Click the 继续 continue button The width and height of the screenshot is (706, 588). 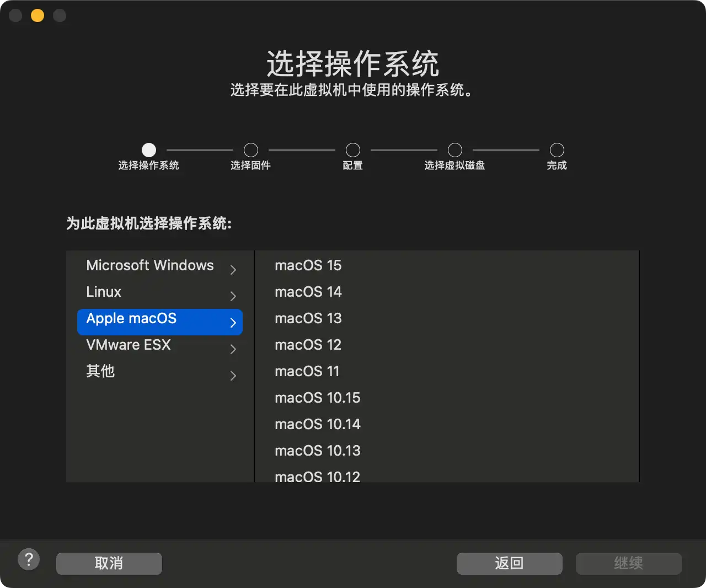coord(629,563)
